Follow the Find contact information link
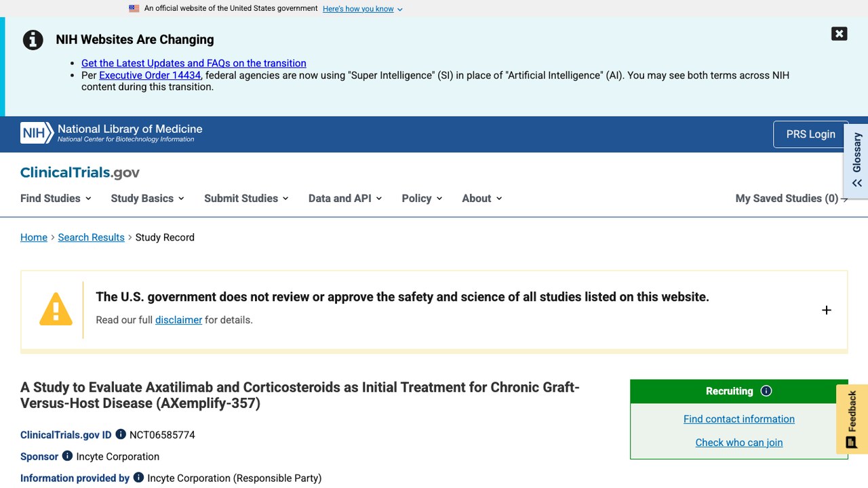 [739, 419]
